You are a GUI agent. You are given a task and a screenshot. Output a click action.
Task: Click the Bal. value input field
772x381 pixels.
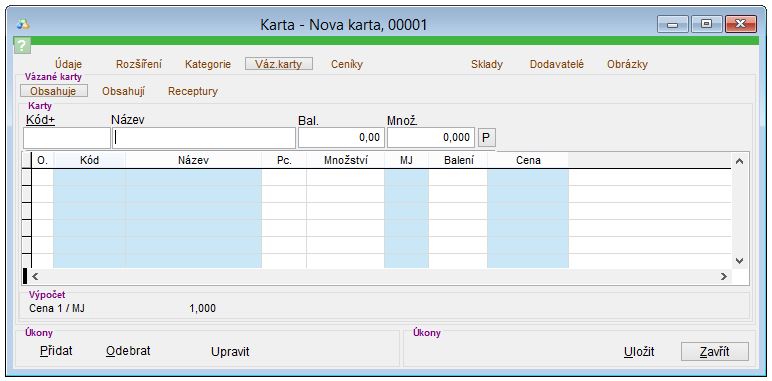click(x=341, y=138)
